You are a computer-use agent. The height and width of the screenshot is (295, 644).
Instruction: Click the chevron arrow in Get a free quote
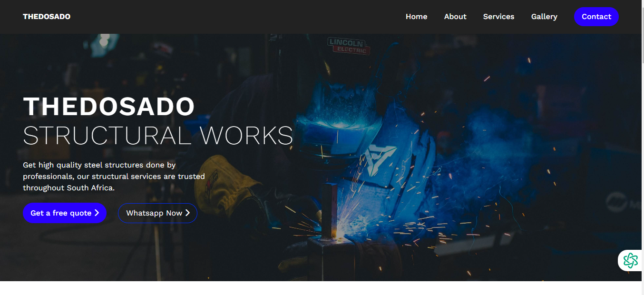point(97,213)
